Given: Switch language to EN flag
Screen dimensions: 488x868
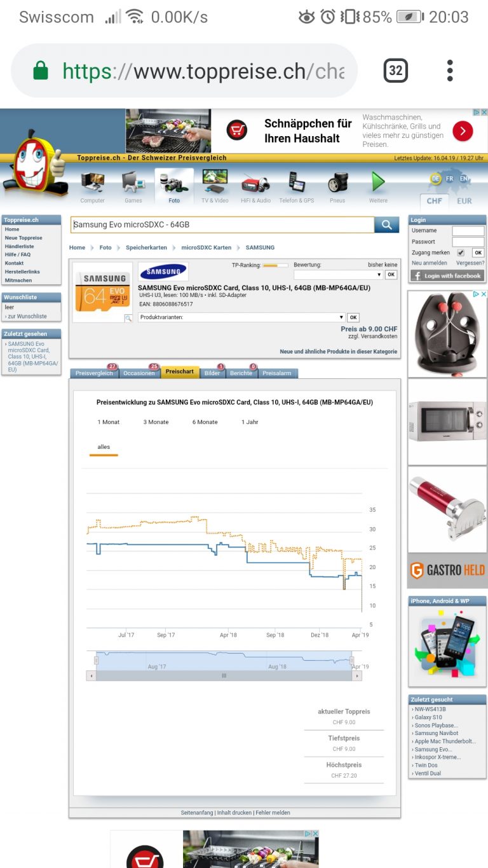Looking at the screenshot, I should (x=464, y=179).
